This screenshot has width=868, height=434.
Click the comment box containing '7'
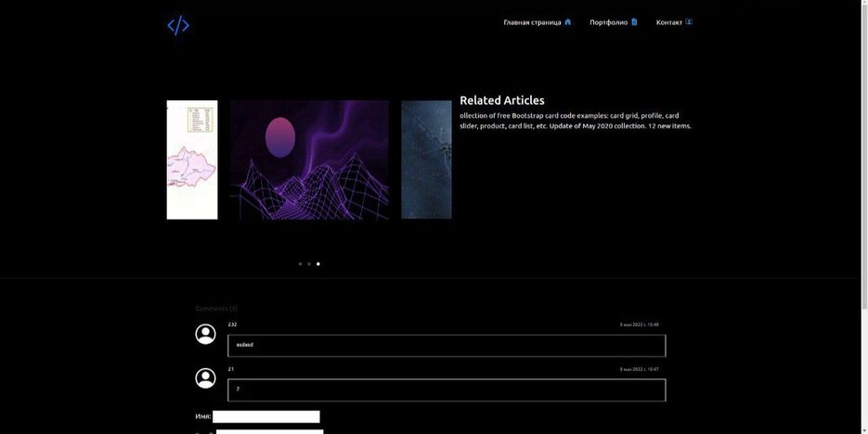pos(447,390)
